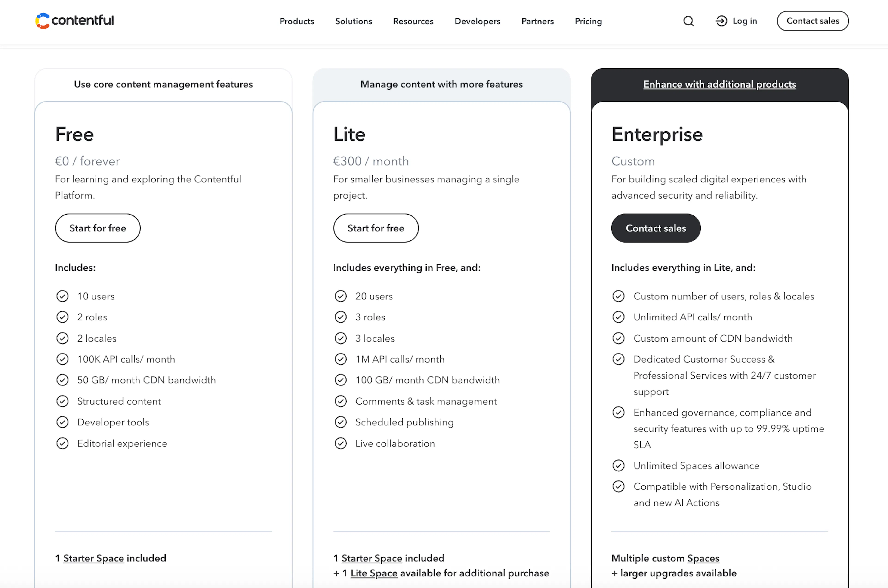Screen dimensions: 888x588
Task: Open Enhance with additional products link
Action: coord(720,84)
